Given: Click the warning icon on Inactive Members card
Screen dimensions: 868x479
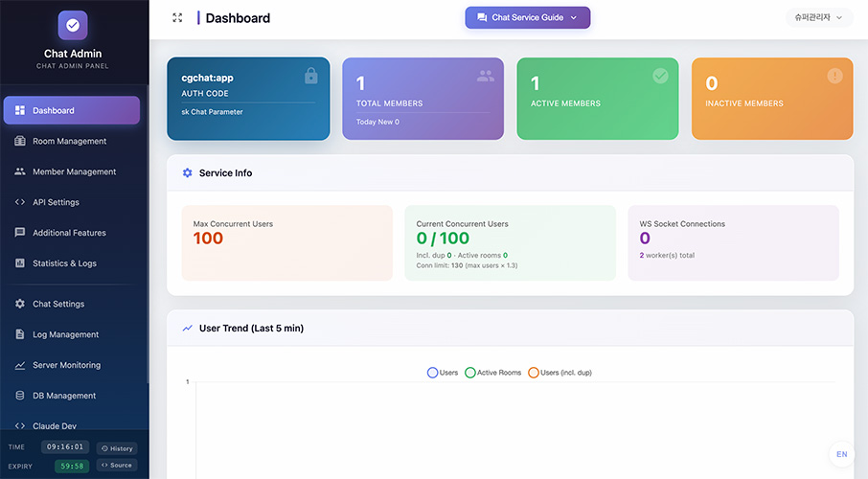Looking at the screenshot, I should coord(834,76).
